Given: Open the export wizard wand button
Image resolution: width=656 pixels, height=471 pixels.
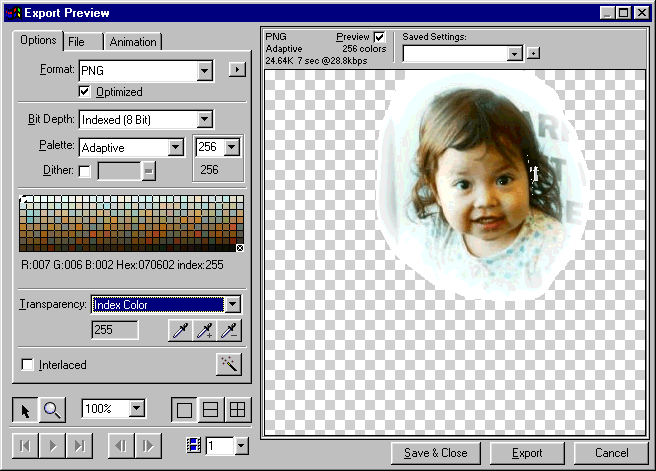Looking at the screenshot, I should (x=229, y=364).
